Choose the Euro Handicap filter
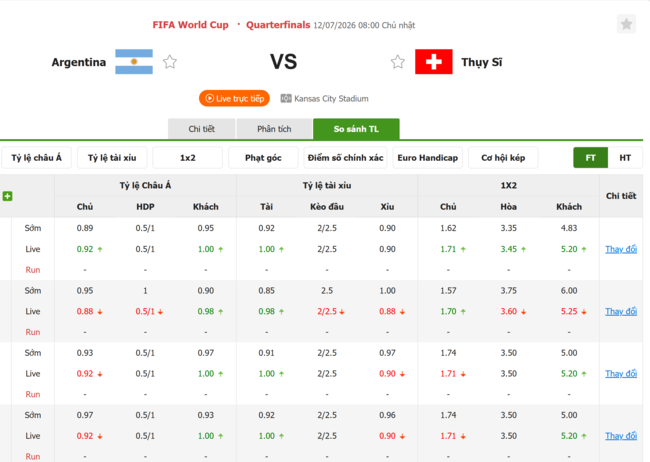The height and width of the screenshot is (462, 650). point(427,158)
